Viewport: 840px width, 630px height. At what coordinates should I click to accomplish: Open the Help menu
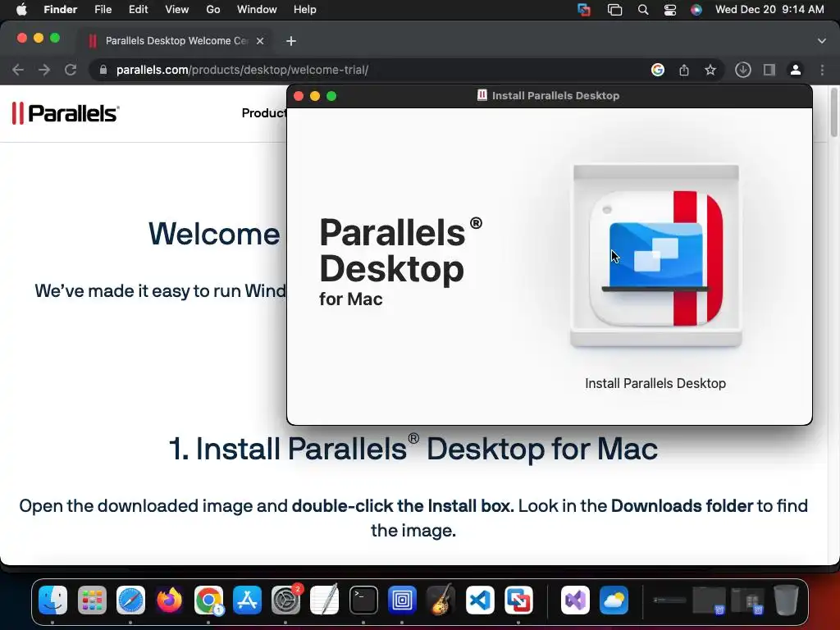(305, 10)
